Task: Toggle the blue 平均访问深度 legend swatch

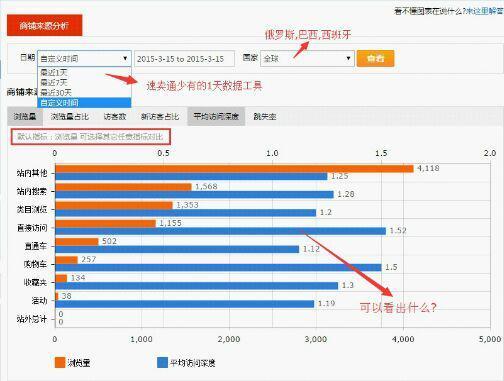Action: [162, 362]
